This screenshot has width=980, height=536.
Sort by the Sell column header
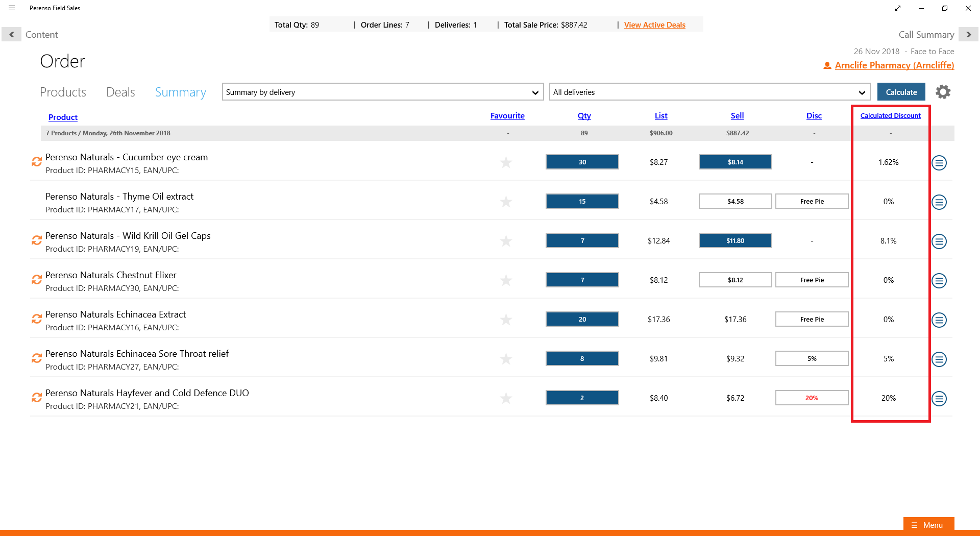click(x=737, y=116)
